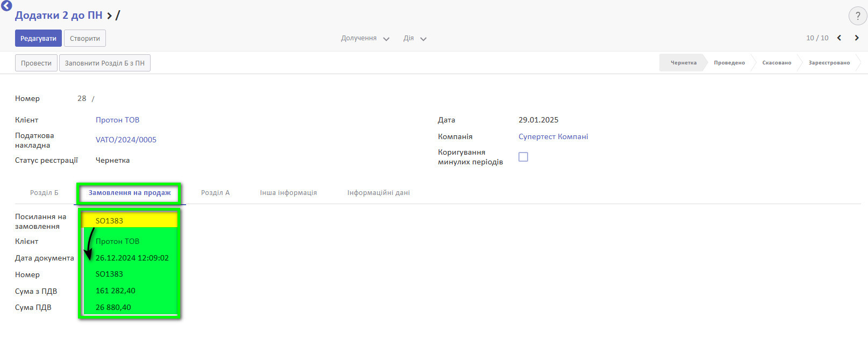Viewport: 868px width, 347px height.
Task: Open the Інформаційні дані tab
Action: coord(379,193)
